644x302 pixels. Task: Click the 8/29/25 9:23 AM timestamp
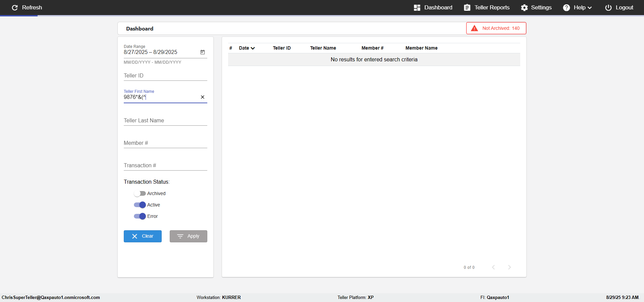(x=622, y=297)
